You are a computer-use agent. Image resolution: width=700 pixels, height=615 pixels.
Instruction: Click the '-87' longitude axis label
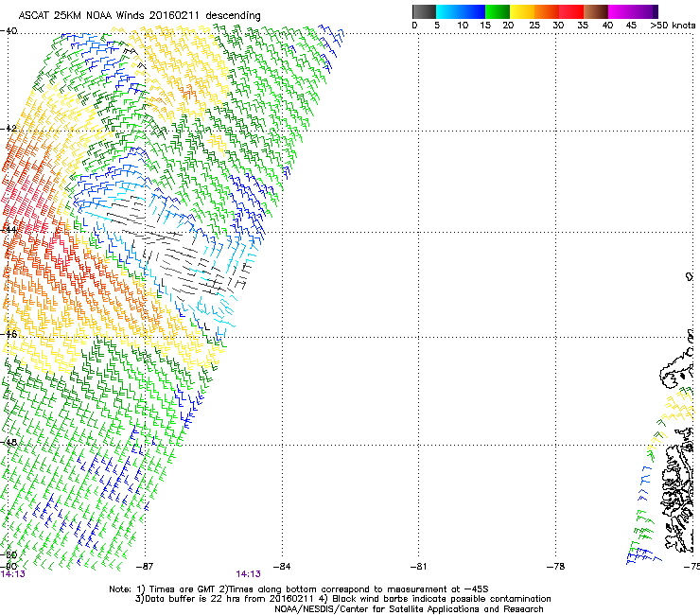(144, 567)
